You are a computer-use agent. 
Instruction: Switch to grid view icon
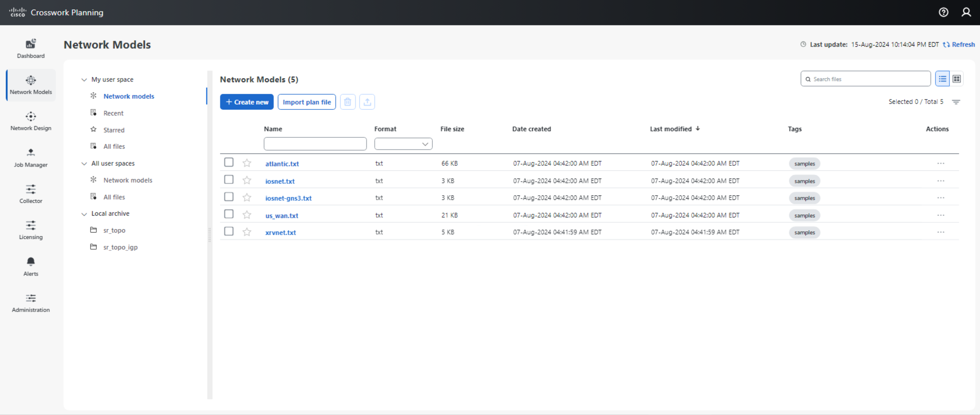coord(956,79)
